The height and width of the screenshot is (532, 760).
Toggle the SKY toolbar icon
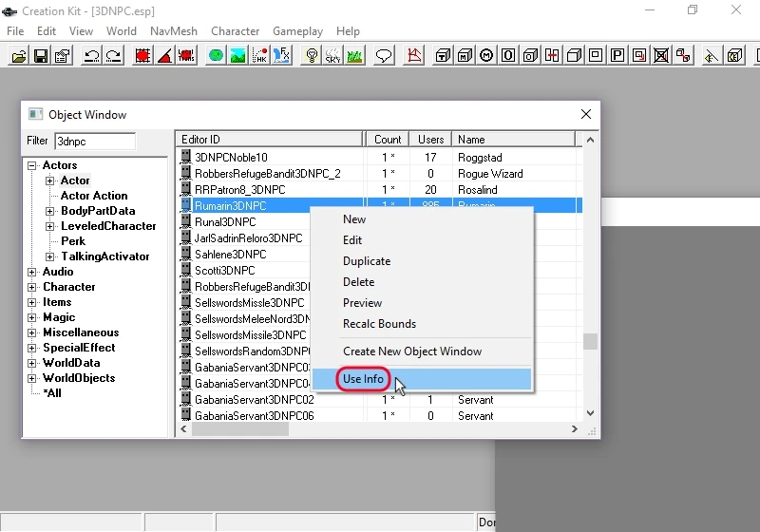(x=333, y=56)
